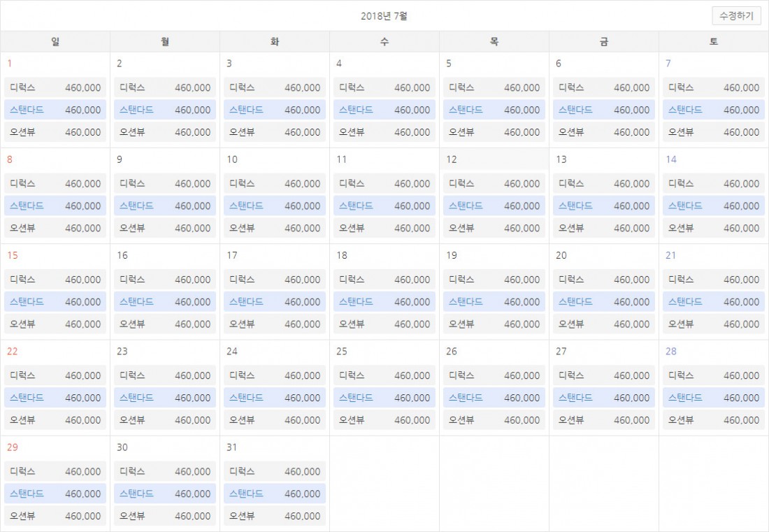Screen dimensions: 769x532
Task: Click the 토 Saturday column header
Action: 714,42
